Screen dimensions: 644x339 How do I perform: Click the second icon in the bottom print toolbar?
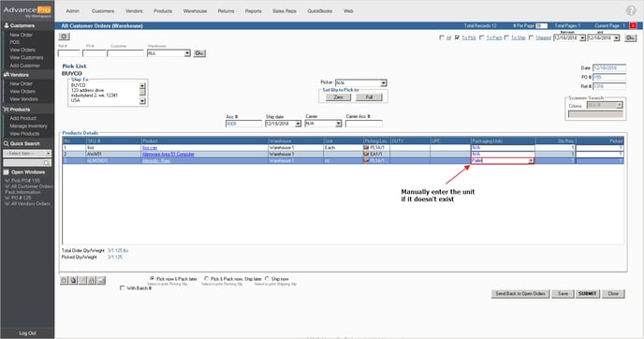click(74, 280)
